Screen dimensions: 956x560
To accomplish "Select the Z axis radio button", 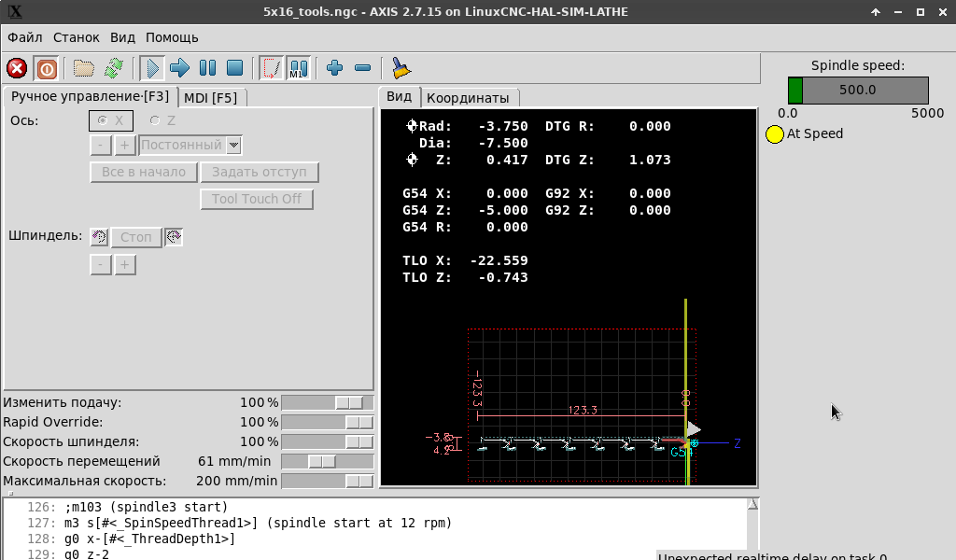I will pos(162,120).
